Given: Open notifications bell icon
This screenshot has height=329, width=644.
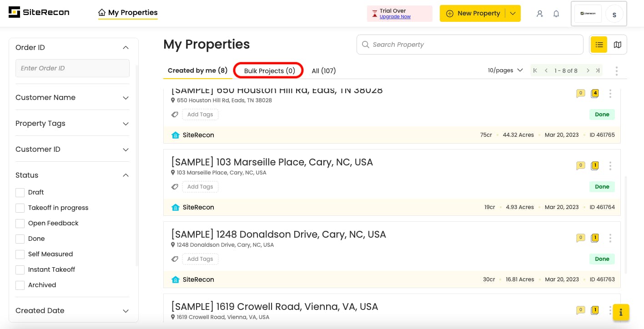Looking at the screenshot, I should pos(556,14).
